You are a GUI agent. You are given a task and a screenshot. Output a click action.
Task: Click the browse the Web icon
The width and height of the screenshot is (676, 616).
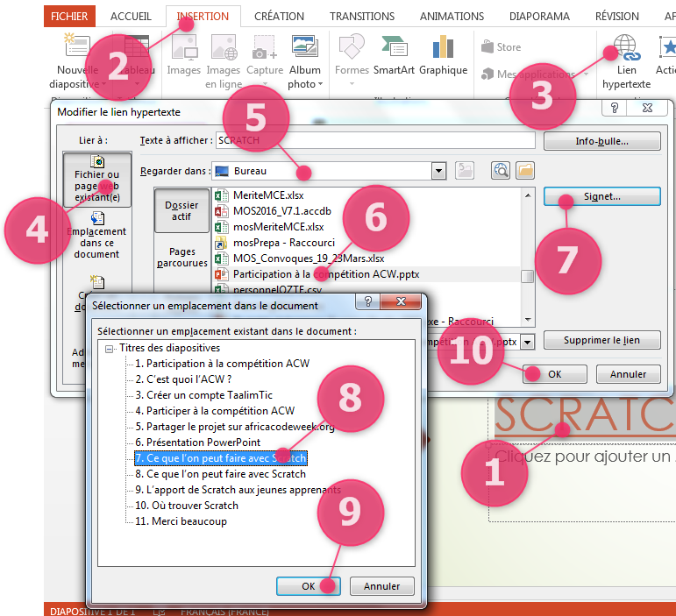[500, 171]
